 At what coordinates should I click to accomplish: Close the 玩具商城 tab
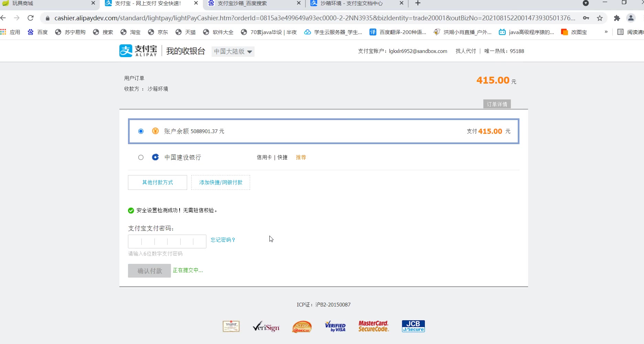click(x=93, y=3)
